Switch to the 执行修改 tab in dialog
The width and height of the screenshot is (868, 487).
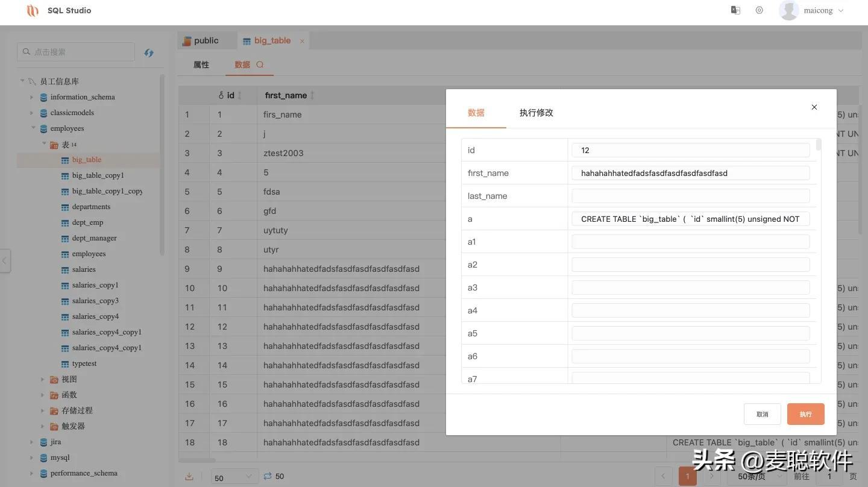tap(536, 113)
